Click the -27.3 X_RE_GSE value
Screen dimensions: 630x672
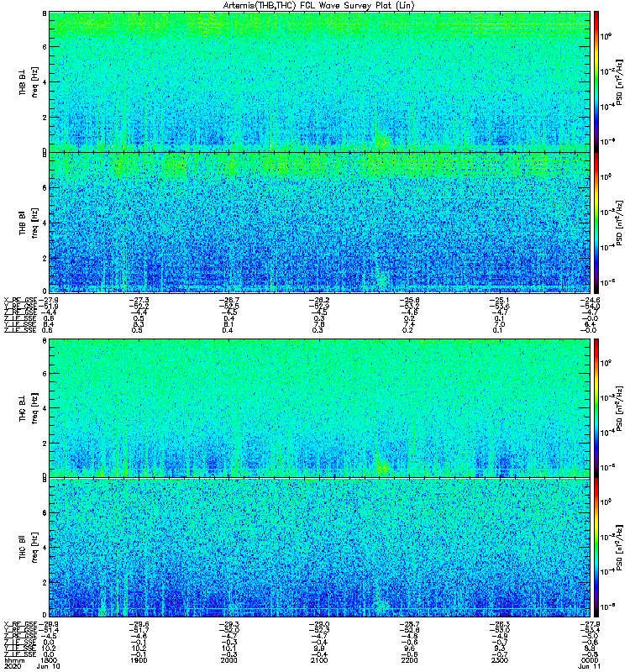coord(139,300)
